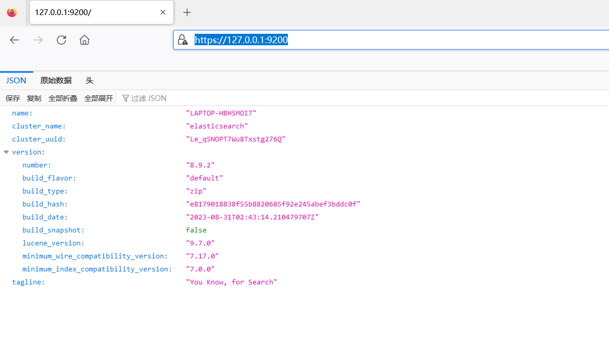Click the value "default"
The height and width of the screenshot is (364, 609).
(x=204, y=178)
